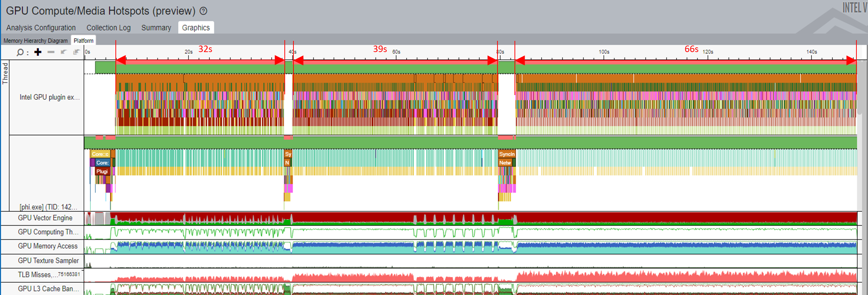Reset zoom with the second arrow icon
This screenshot has width=868, height=295.
(76, 52)
